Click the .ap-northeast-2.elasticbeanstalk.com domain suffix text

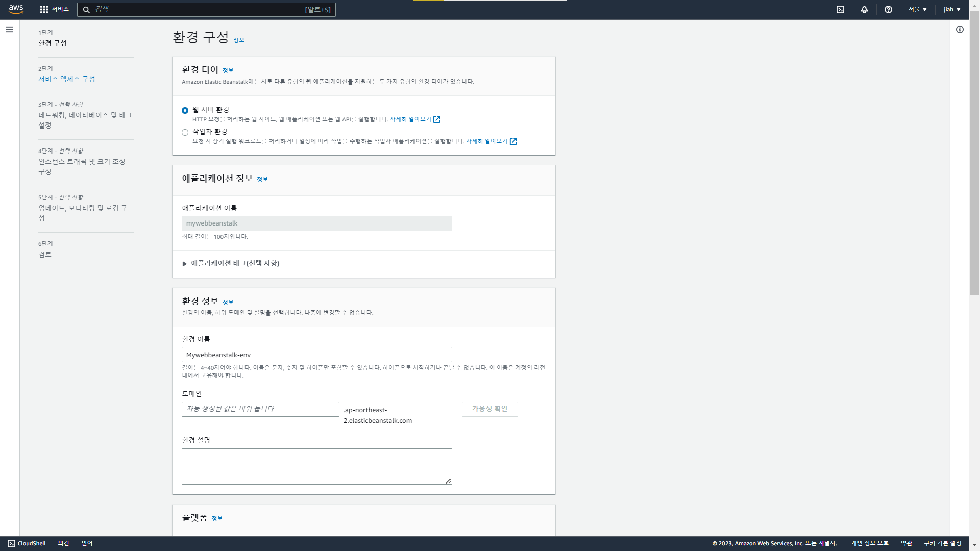(x=378, y=415)
